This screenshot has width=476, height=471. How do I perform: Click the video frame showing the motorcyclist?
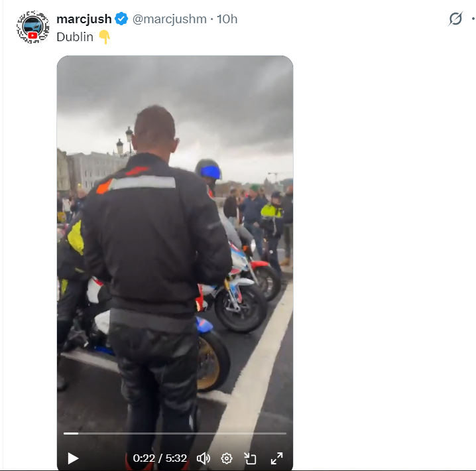tap(175, 243)
